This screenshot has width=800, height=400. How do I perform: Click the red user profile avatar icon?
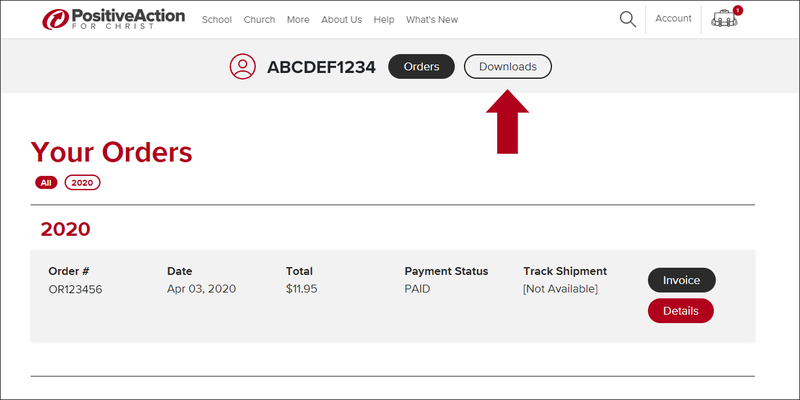coord(242,67)
